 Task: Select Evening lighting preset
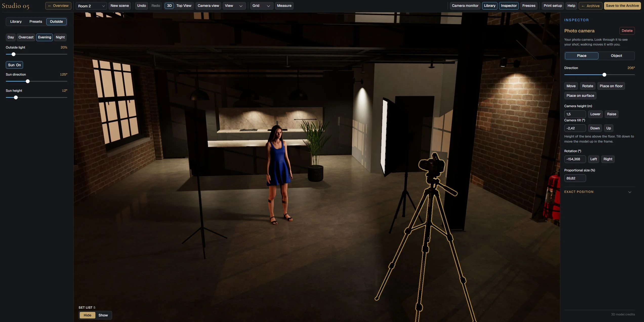click(x=45, y=37)
